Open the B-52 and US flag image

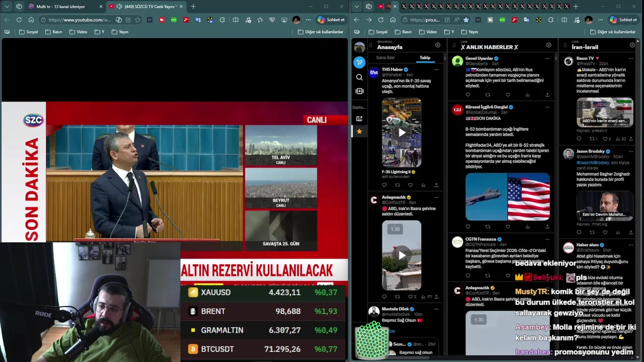click(x=508, y=197)
